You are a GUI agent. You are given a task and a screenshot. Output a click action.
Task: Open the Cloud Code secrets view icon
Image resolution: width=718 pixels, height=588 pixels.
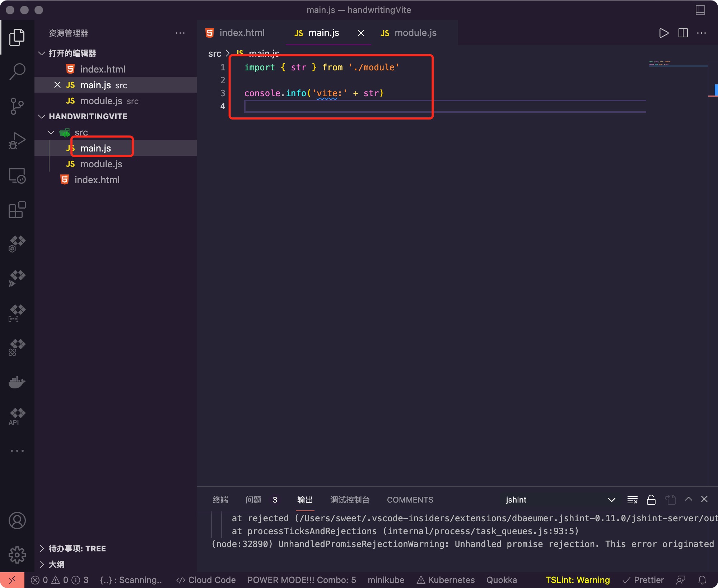[x=17, y=313]
